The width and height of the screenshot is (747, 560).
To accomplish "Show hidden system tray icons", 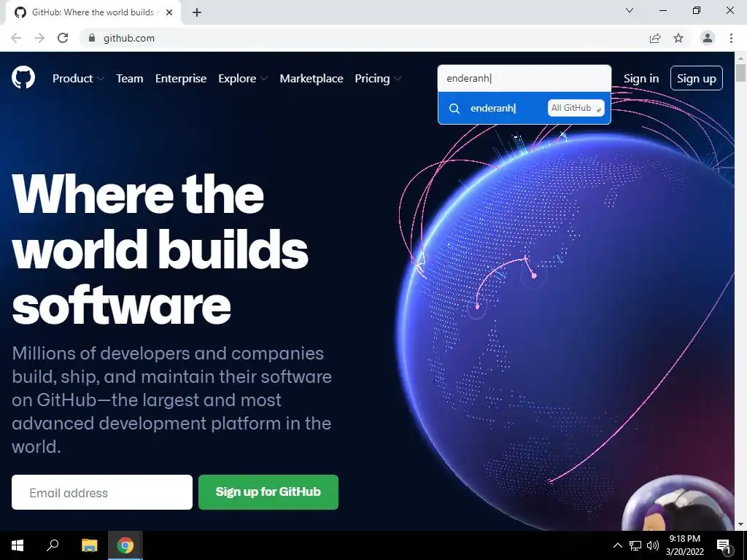I will coord(617,545).
